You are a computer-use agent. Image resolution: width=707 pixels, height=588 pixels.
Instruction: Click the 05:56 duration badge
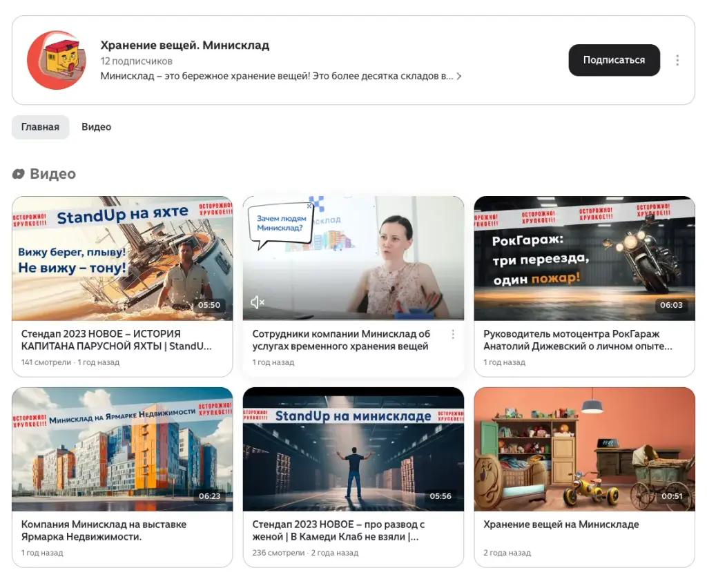(x=440, y=496)
